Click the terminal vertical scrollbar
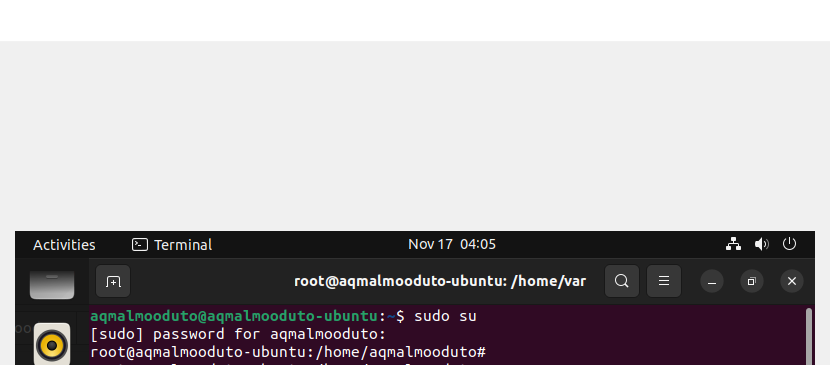This screenshot has height=365, width=830. click(809, 336)
